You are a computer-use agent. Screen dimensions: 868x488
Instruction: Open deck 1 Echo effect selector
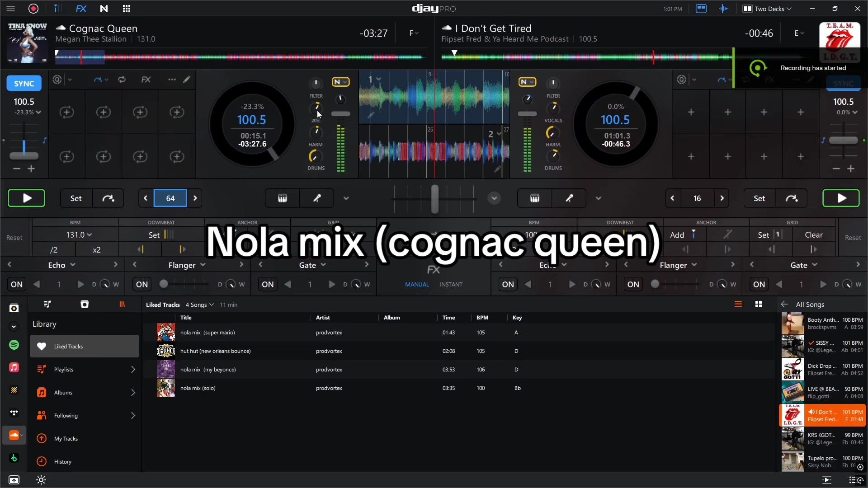[61, 265]
